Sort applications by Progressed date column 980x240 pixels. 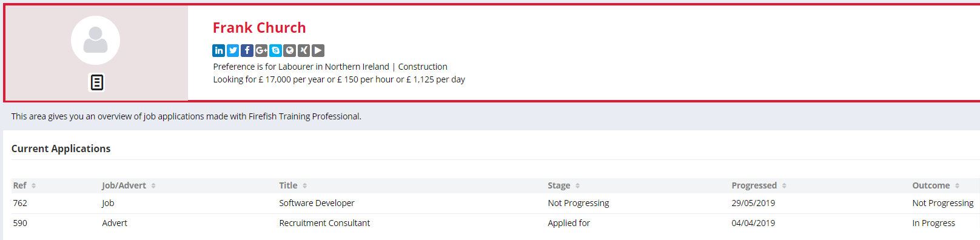(x=759, y=185)
